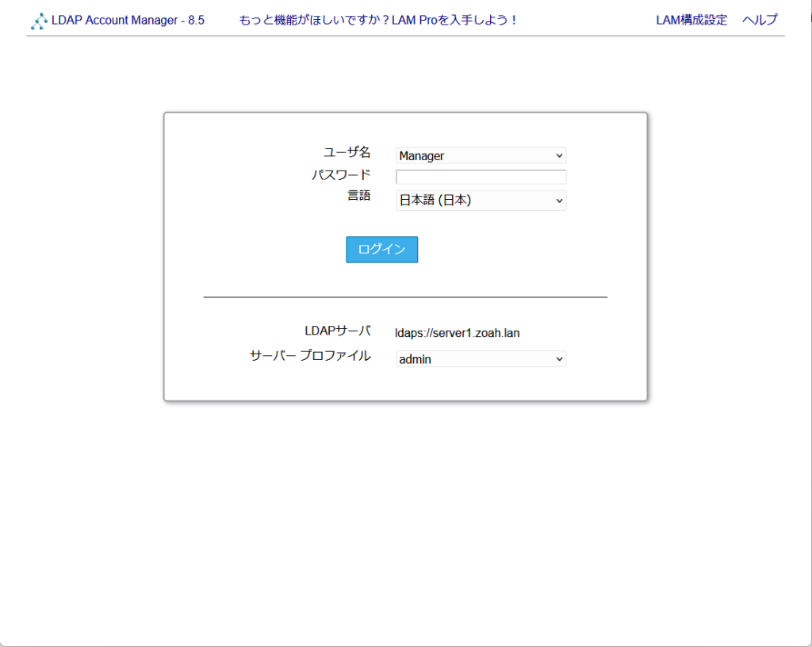812x647 pixels.
Task: Click the ユーザ名 field label
Action: [x=347, y=153]
